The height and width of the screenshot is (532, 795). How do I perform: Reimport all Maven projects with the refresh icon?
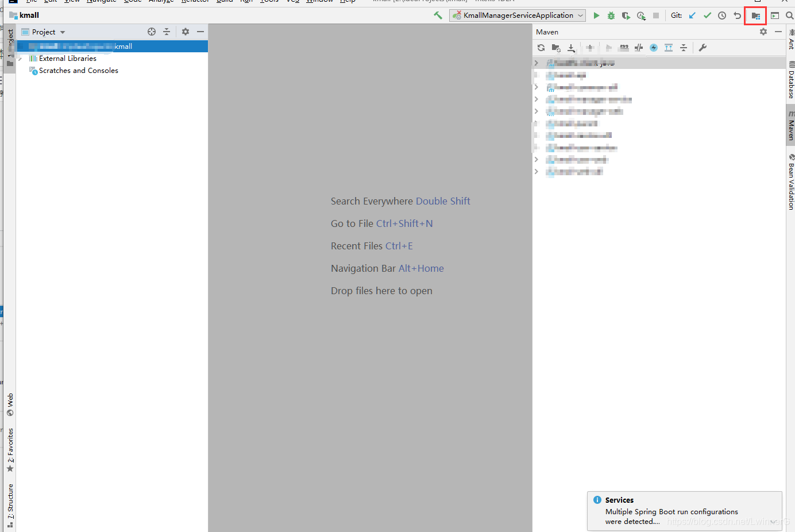(541, 48)
